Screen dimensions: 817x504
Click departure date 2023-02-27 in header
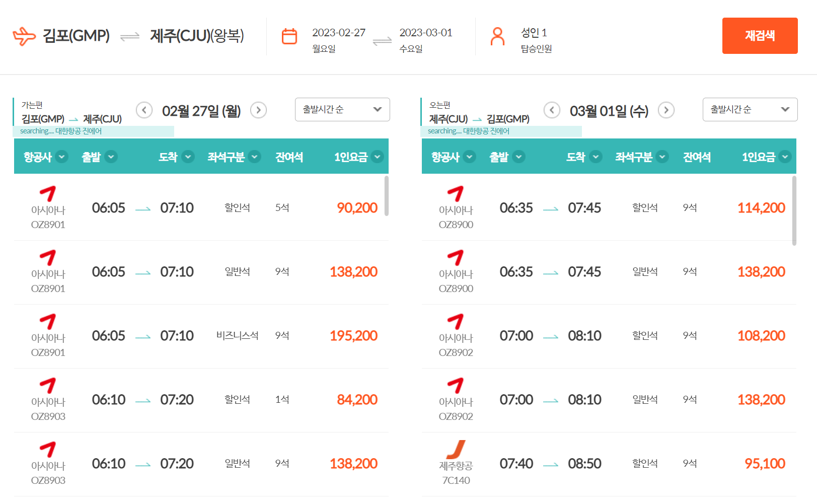click(339, 32)
